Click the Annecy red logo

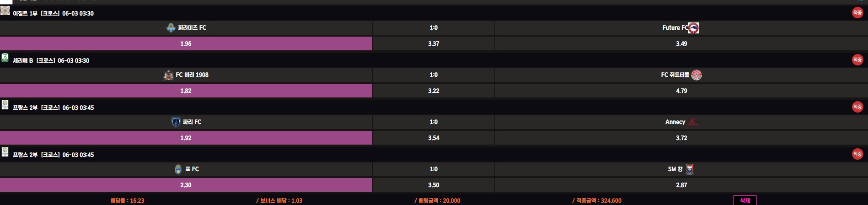coord(693,122)
